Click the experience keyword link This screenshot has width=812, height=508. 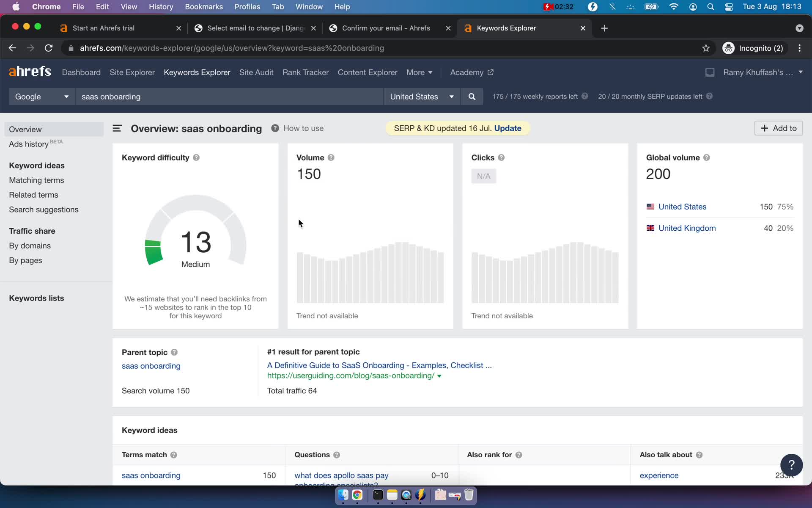[x=659, y=475]
